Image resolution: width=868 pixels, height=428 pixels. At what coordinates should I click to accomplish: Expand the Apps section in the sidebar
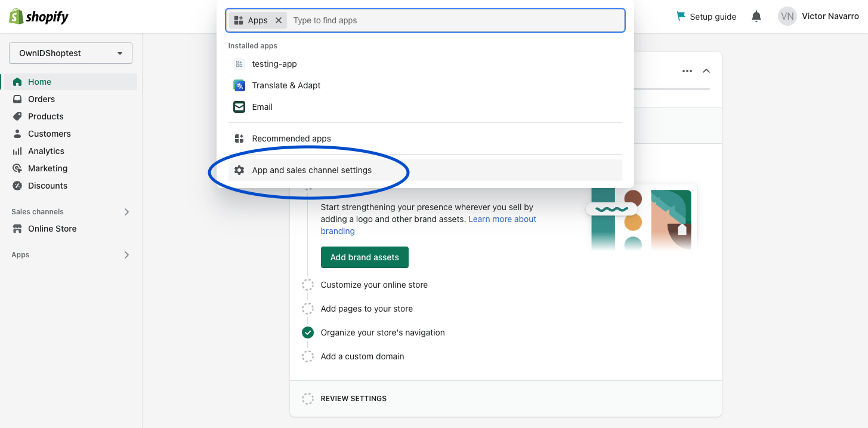pyautogui.click(x=126, y=255)
